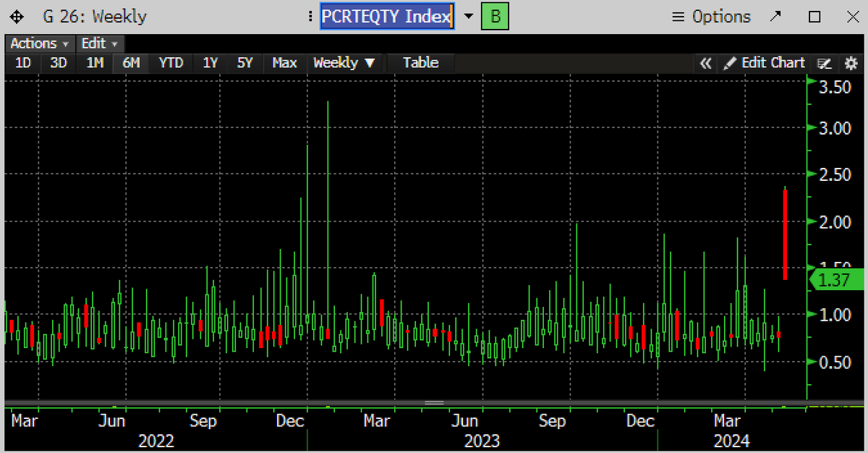Click the move crosshair icon beside G 26

(16, 16)
